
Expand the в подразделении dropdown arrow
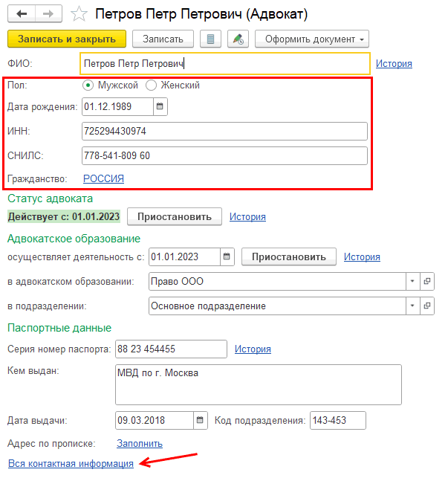pyautogui.click(x=412, y=306)
